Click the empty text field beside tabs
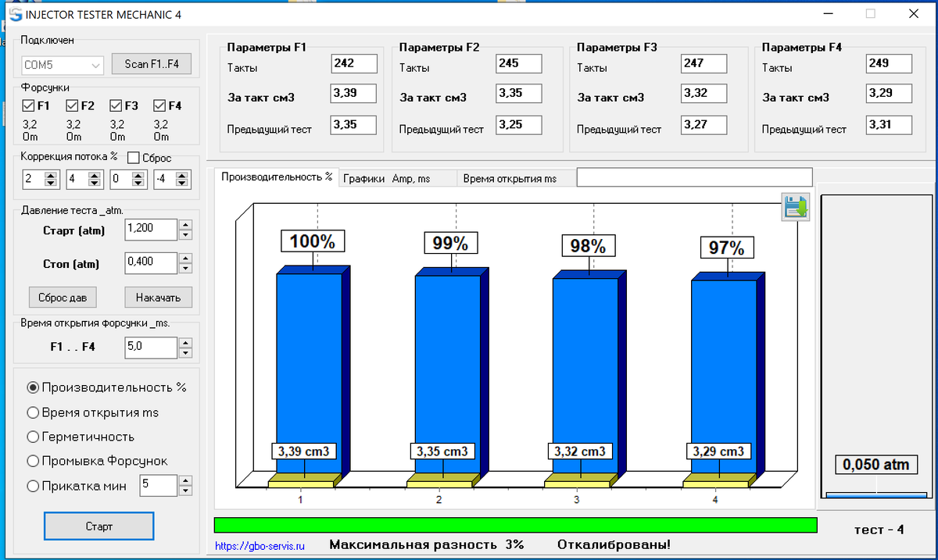The image size is (938, 560). coord(694,177)
